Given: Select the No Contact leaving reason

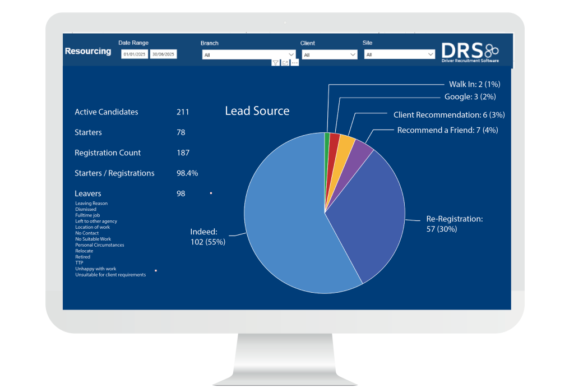Looking at the screenshot, I should coord(87,233).
